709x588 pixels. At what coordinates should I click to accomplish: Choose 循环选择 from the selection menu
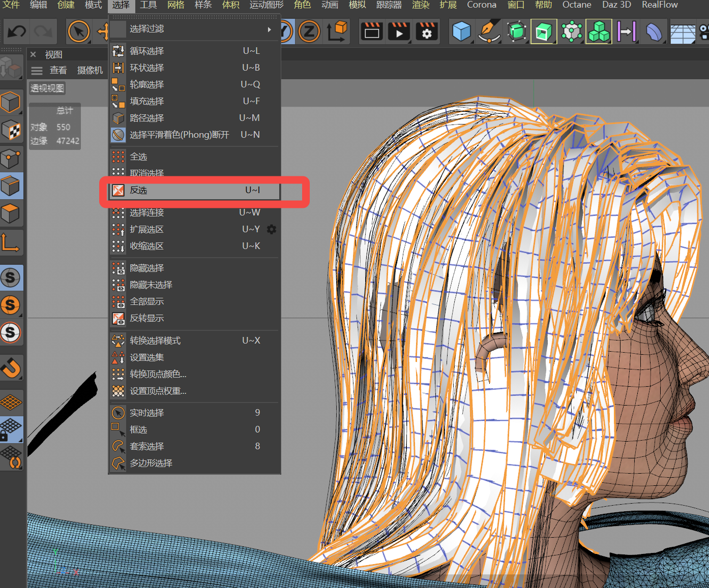point(195,51)
